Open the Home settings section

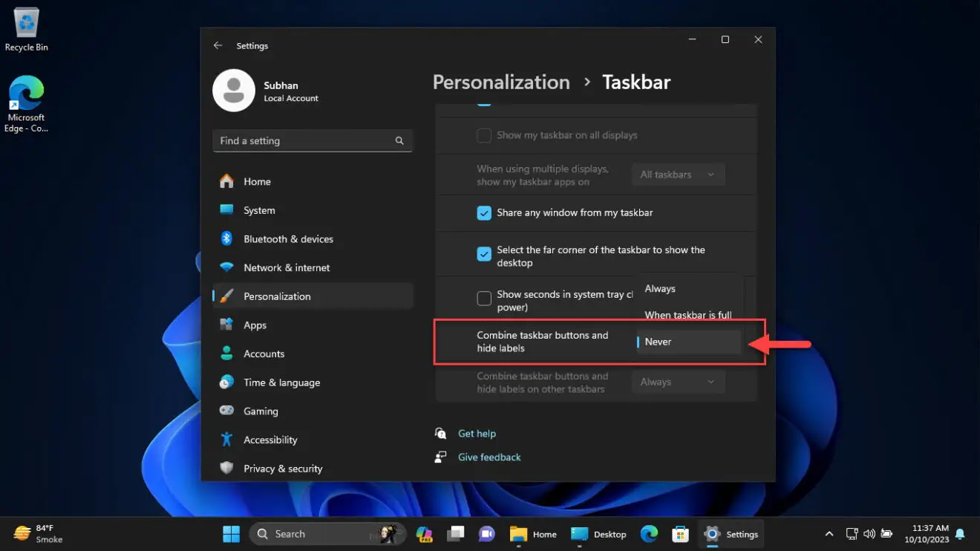click(x=257, y=181)
